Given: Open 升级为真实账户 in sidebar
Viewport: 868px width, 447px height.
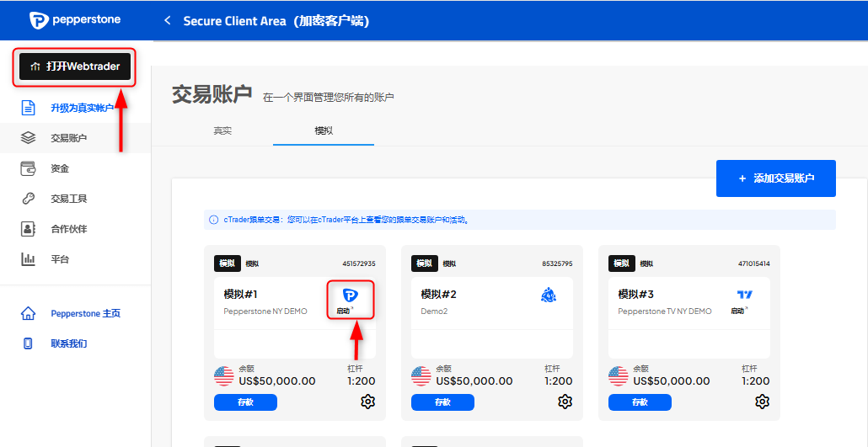Looking at the screenshot, I should coord(81,108).
